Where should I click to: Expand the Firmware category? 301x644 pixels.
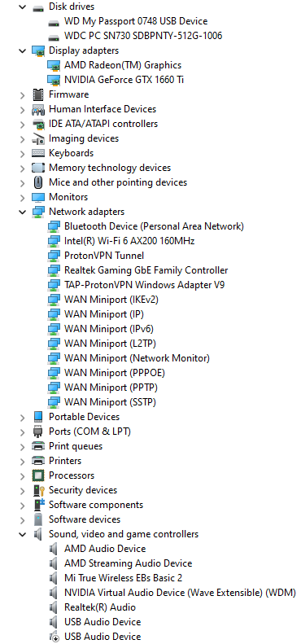pos(22,95)
